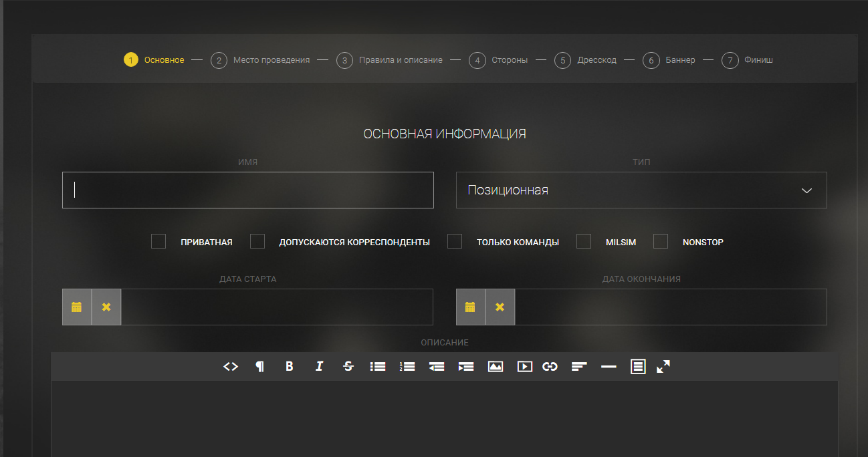Screen dimensions: 868x457
Task: Apply strikethrough formatting in editor toolbar
Action: click(348, 366)
